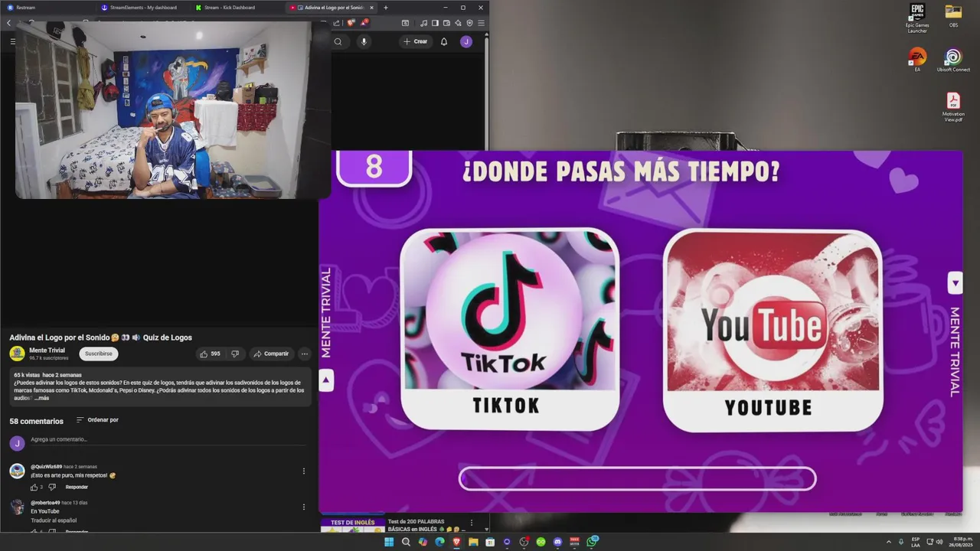This screenshot has height=551, width=980.
Task: Click the Brave Shields lion icon
Action: (351, 23)
